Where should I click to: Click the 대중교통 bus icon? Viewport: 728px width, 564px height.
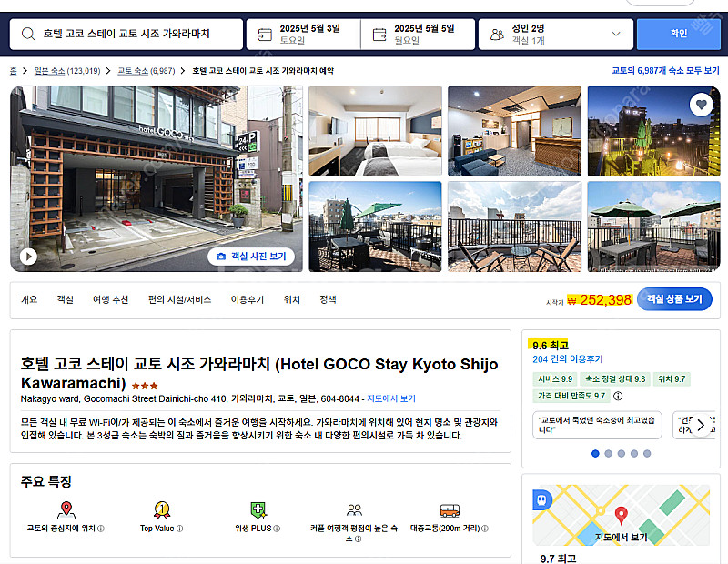pos(450,510)
